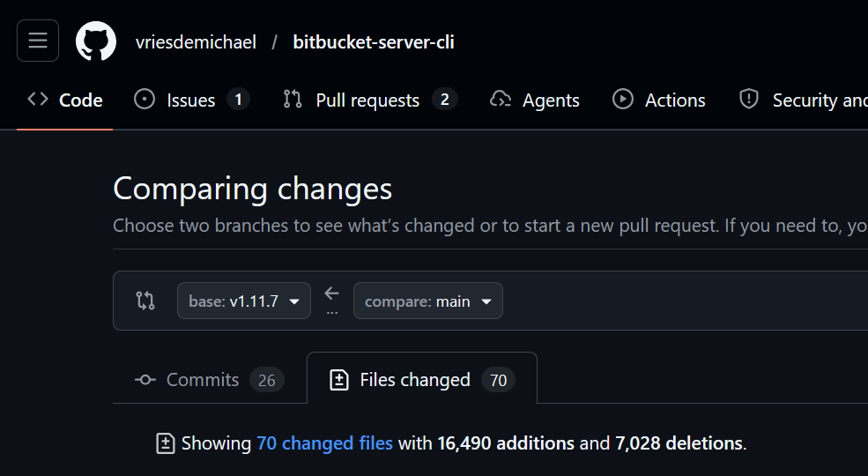This screenshot has height=476, width=868.
Task: Open the base: v1.11.7 dropdown
Action: (x=244, y=301)
